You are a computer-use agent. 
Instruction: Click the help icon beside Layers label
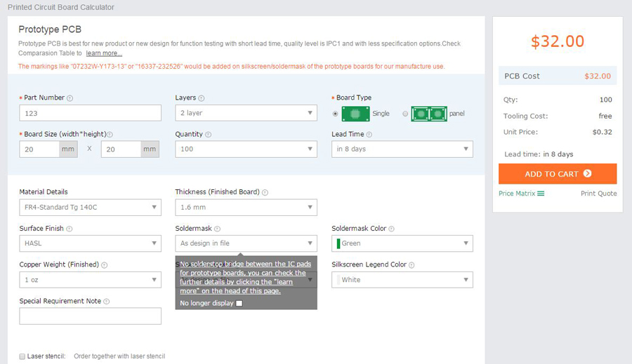click(x=202, y=98)
